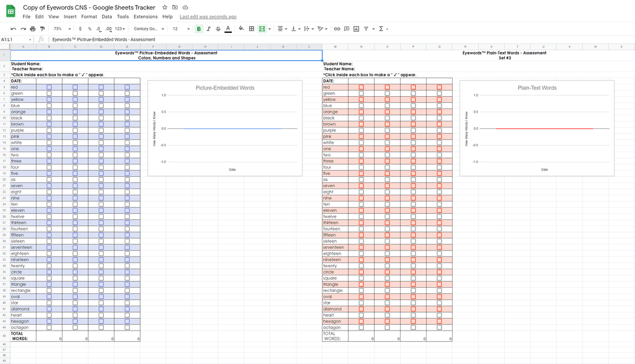Expand the filter views dropdown arrow
The height and width of the screenshot is (364, 635).
tap(373, 29)
